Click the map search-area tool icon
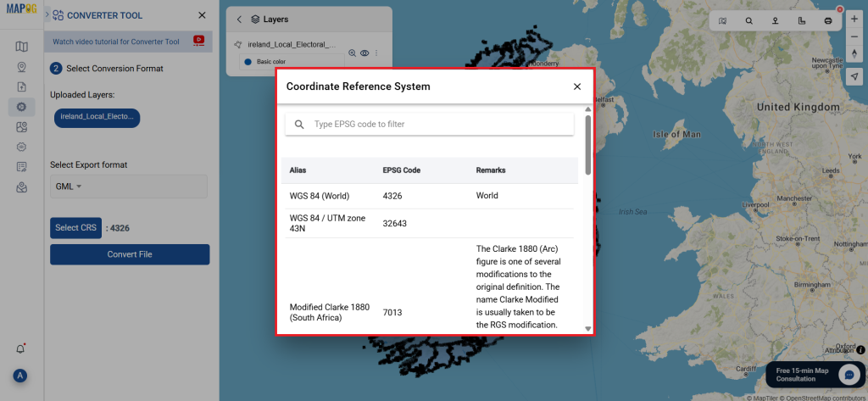Screen dimensions: 868x401 tap(722, 21)
